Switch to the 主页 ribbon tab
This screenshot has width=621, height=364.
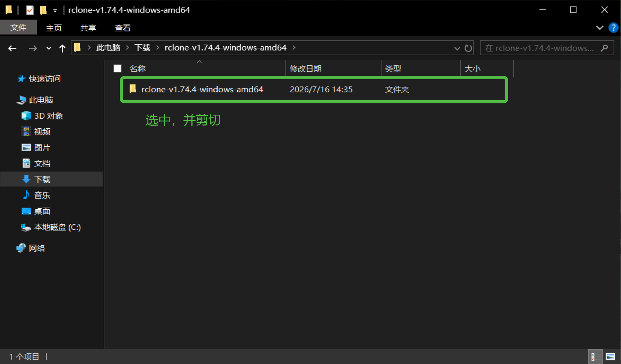[x=54, y=28]
